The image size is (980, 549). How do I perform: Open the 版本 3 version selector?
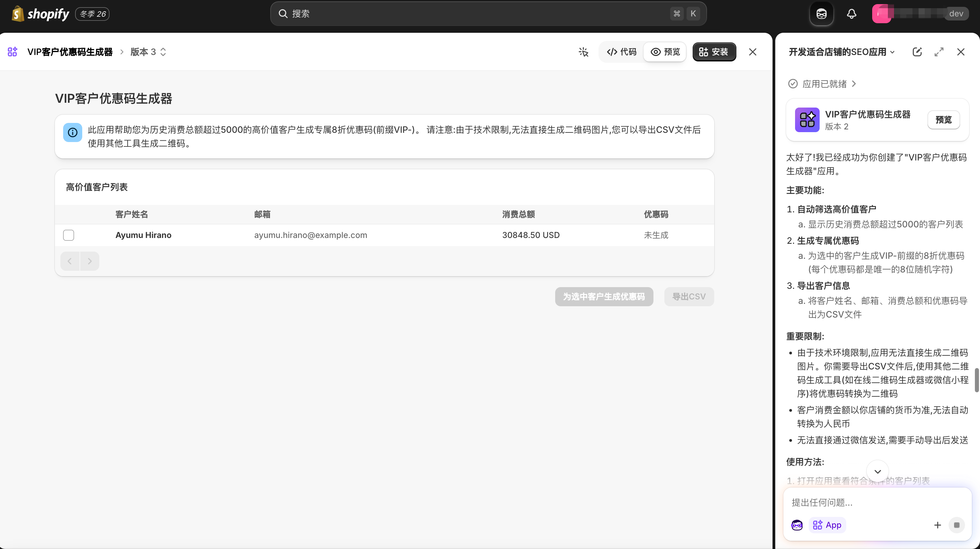(x=149, y=52)
